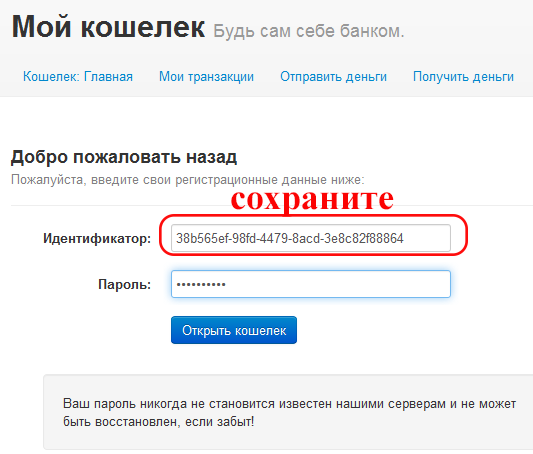This screenshot has height=454, width=533.
Task: Click the registration data instruction subtitle
Action: click(x=188, y=179)
